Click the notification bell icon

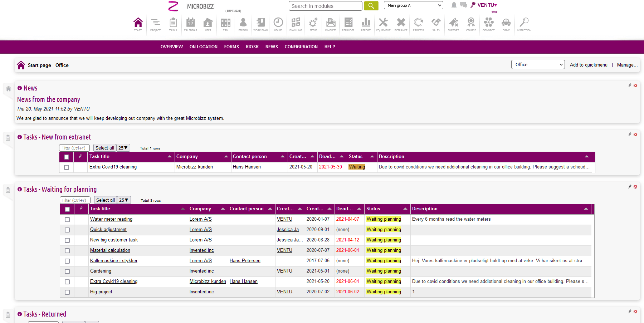454,5
